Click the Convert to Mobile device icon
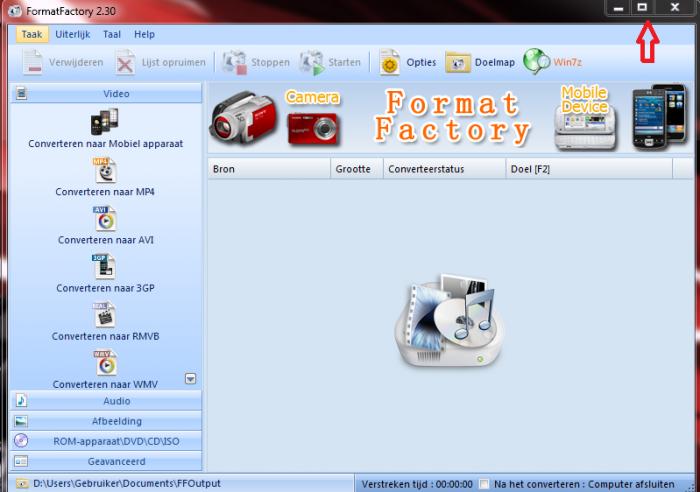The height and width of the screenshot is (492, 700). tap(105, 122)
